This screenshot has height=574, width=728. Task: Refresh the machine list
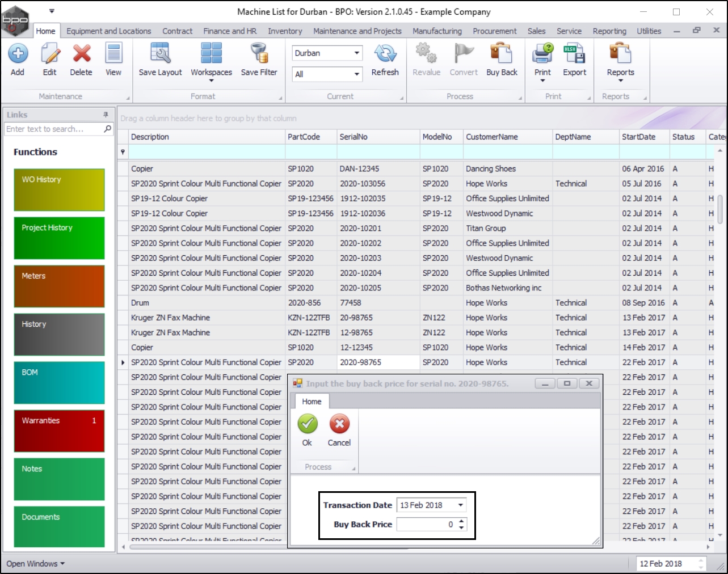385,54
